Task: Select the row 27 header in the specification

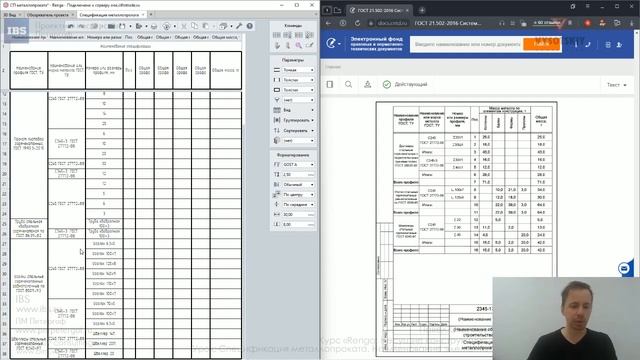Action: coord(4,244)
